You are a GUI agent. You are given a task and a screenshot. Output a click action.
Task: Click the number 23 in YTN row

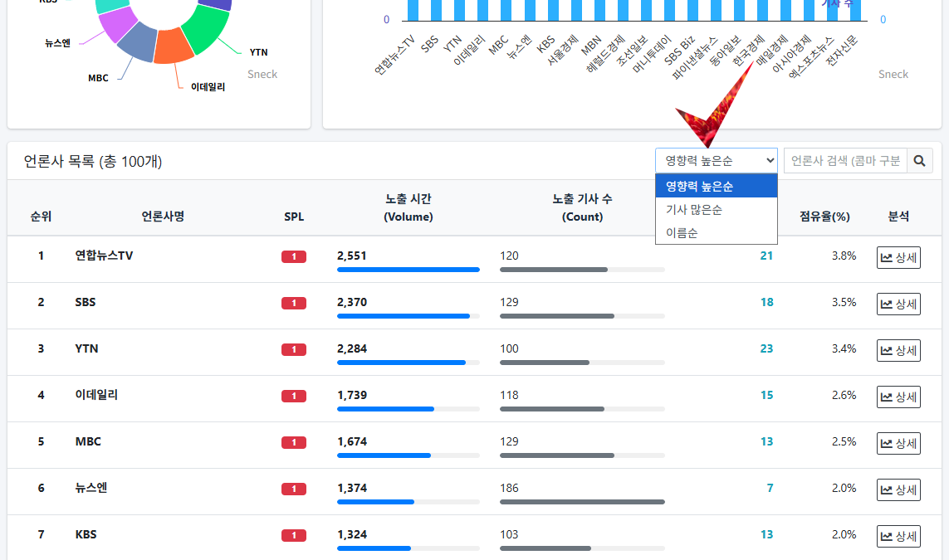[x=766, y=349]
